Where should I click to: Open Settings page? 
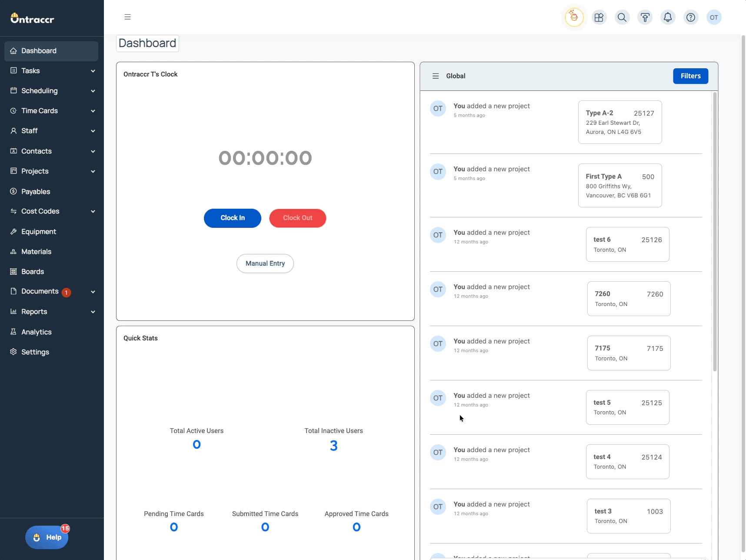(51, 352)
